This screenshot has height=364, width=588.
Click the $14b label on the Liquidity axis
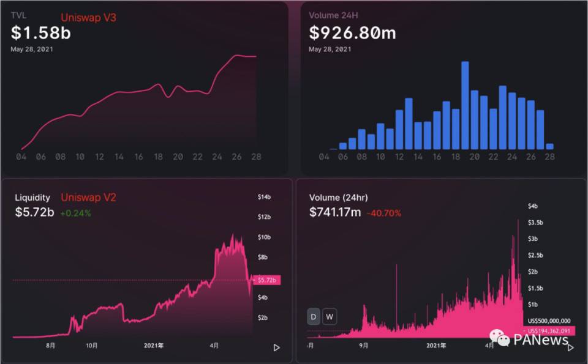pos(265,197)
